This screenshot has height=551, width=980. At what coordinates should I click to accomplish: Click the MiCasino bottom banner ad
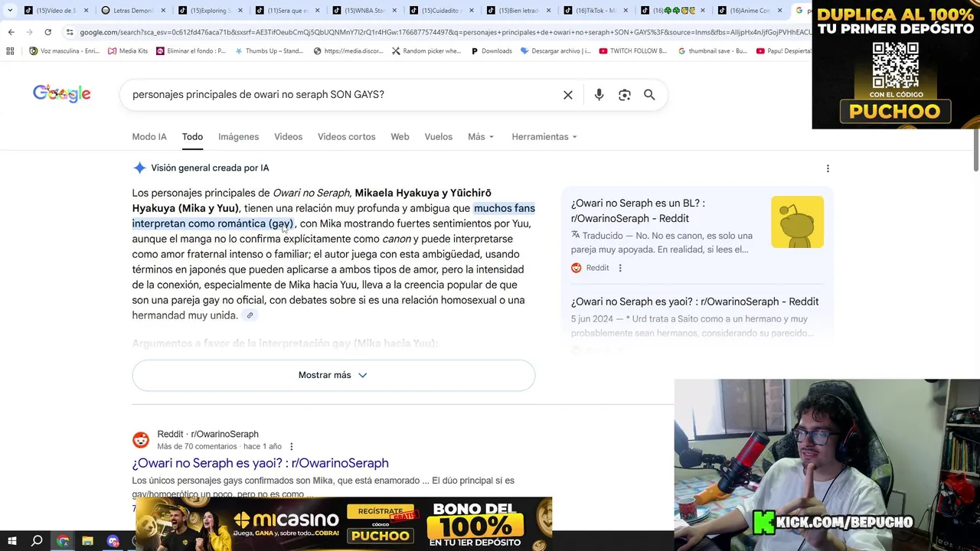pyautogui.click(x=344, y=524)
